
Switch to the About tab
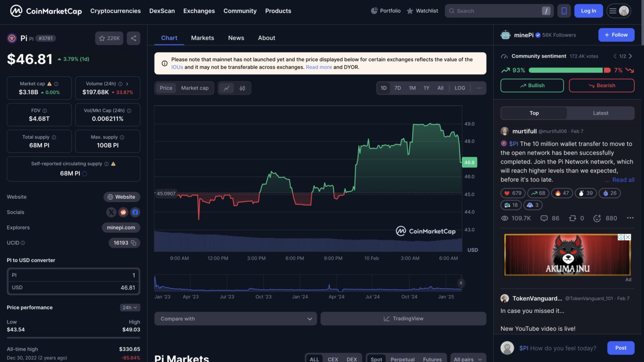tap(267, 38)
